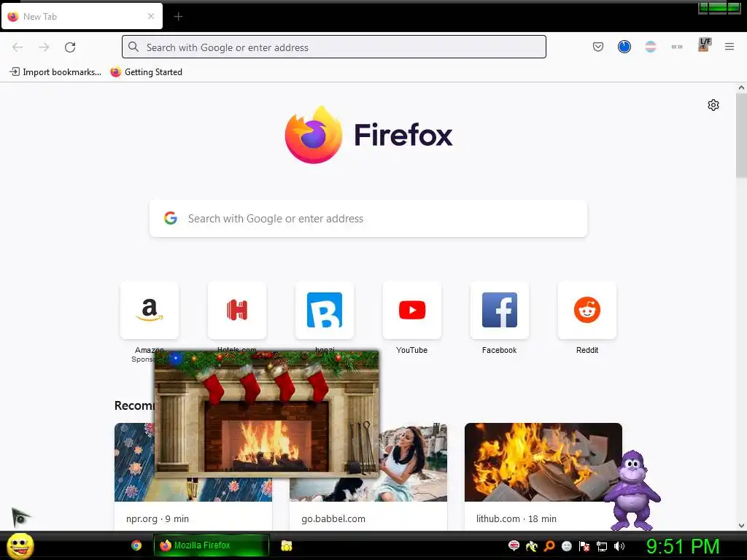The height and width of the screenshot is (560, 747).
Task: Go back with the back arrow
Action: pyautogui.click(x=18, y=47)
